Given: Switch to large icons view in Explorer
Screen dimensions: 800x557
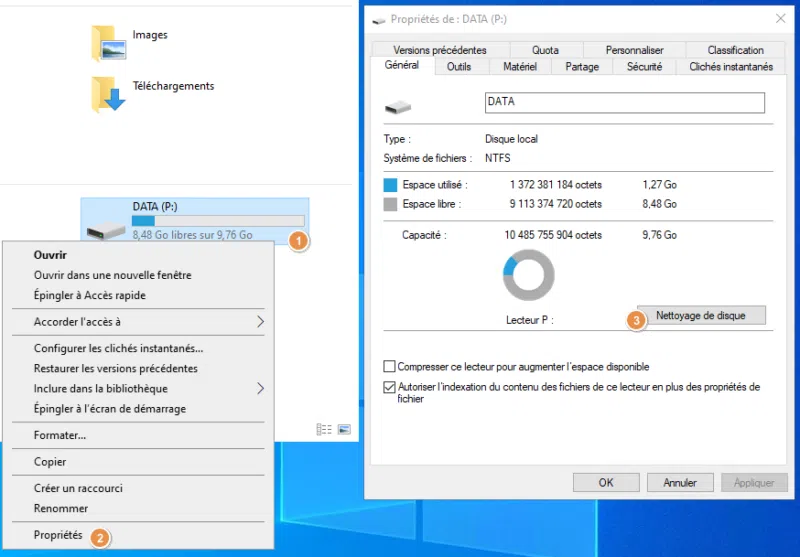Looking at the screenshot, I should [x=344, y=429].
